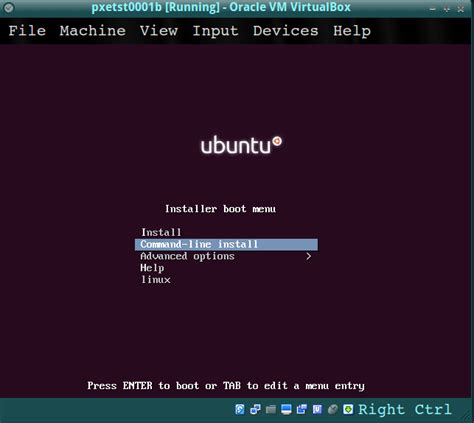Image resolution: width=474 pixels, height=423 pixels.
Task: Click the green-arrow keyboard capture icon
Action: point(348,409)
